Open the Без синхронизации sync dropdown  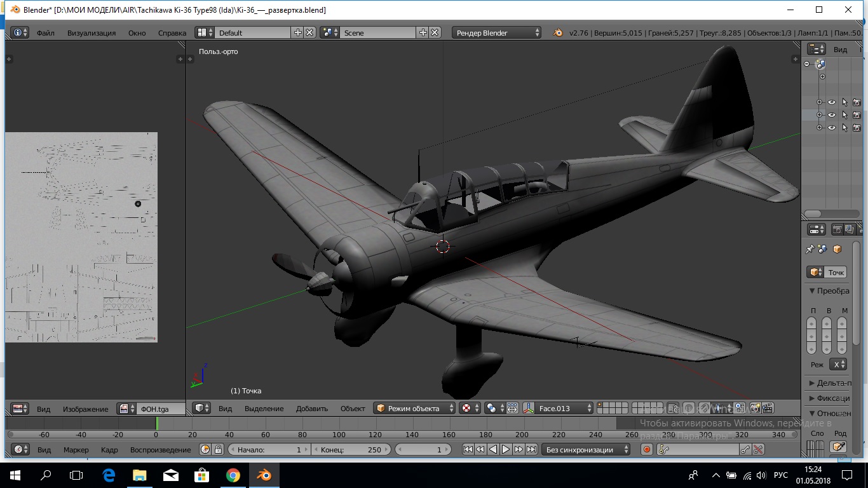(x=586, y=449)
